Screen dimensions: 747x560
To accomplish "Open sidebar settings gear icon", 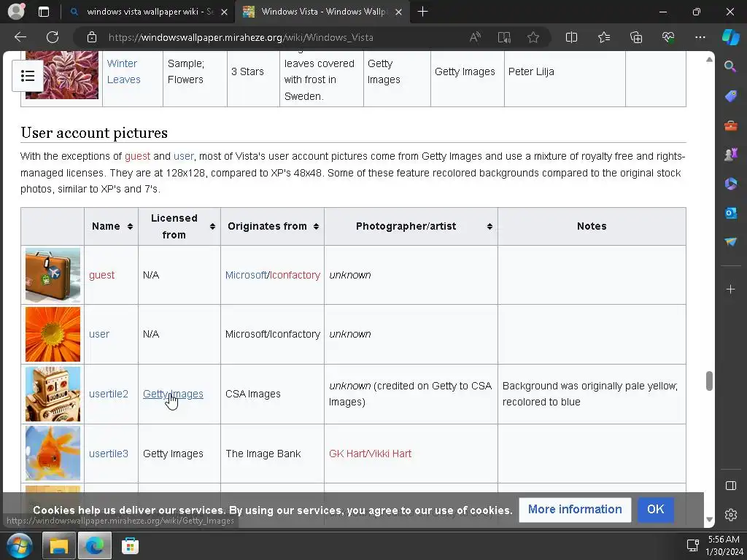I will pyautogui.click(x=730, y=515).
